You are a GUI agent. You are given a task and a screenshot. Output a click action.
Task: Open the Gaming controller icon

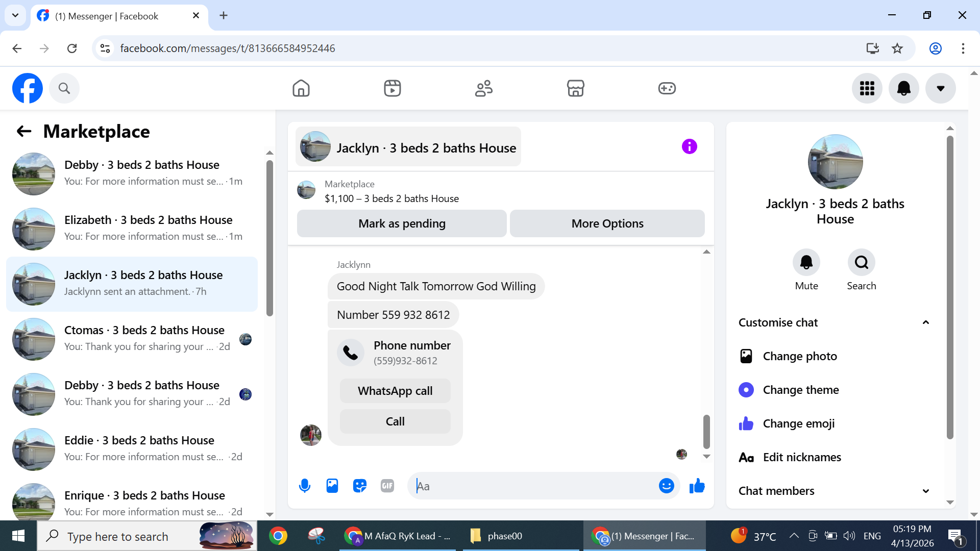tap(667, 88)
